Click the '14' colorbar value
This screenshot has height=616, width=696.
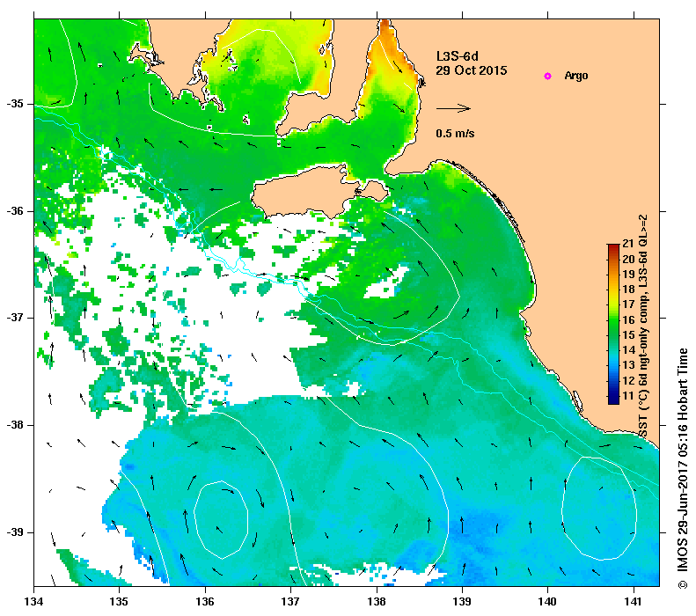[x=628, y=349]
